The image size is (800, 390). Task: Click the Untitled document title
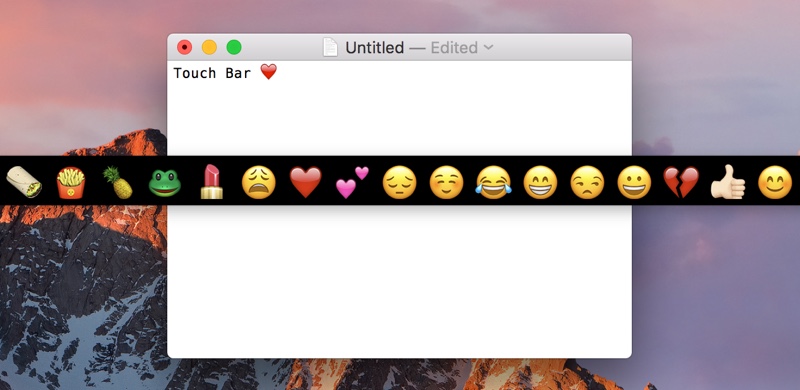(374, 47)
